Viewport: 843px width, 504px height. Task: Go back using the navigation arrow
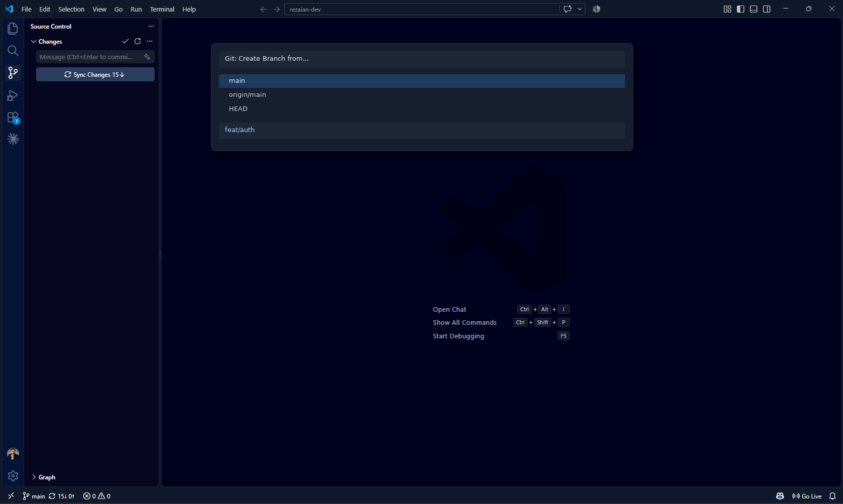(x=264, y=9)
